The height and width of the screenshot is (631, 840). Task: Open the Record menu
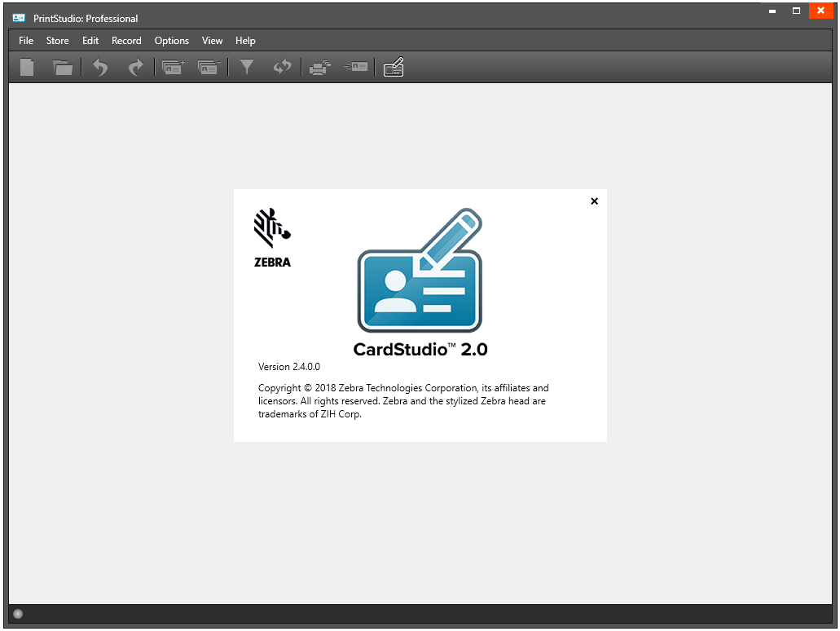[126, 41]
